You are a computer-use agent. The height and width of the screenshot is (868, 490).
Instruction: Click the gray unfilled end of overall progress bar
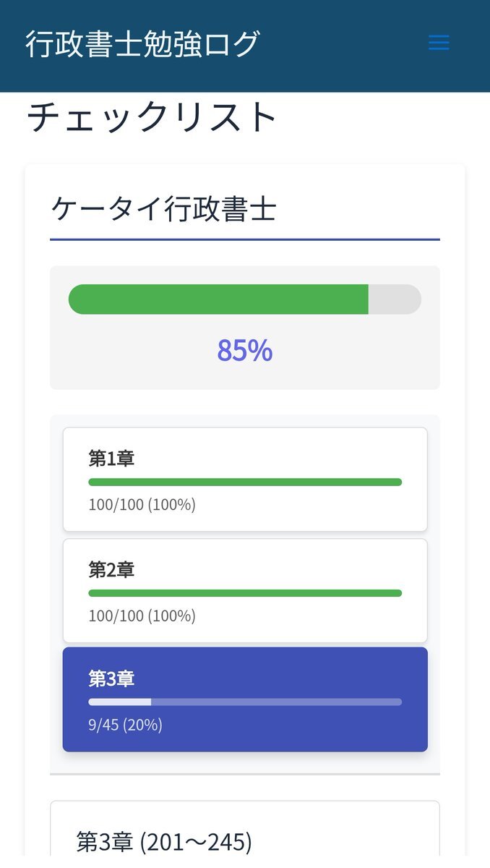point(395,299)
